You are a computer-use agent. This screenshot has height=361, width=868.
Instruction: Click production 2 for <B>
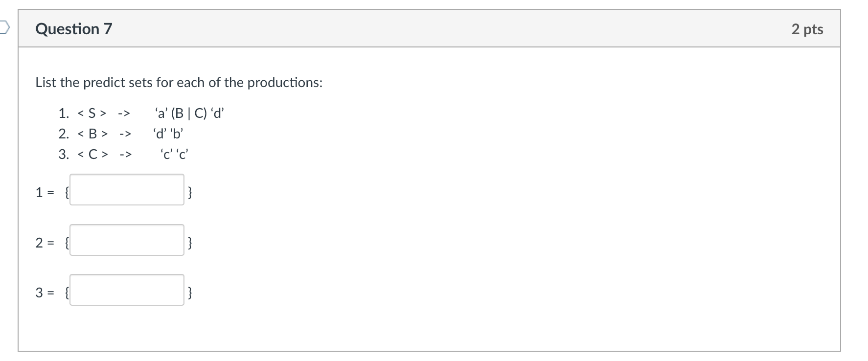click(121, 134)
